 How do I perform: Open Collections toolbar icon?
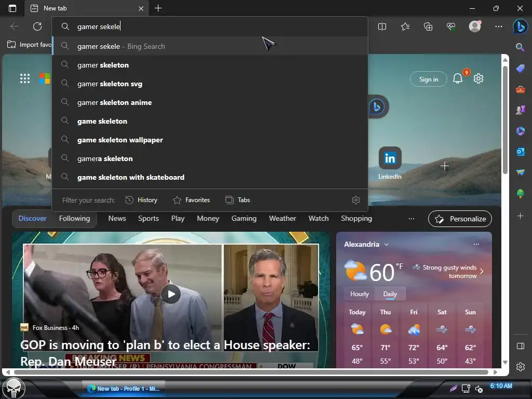428,26
